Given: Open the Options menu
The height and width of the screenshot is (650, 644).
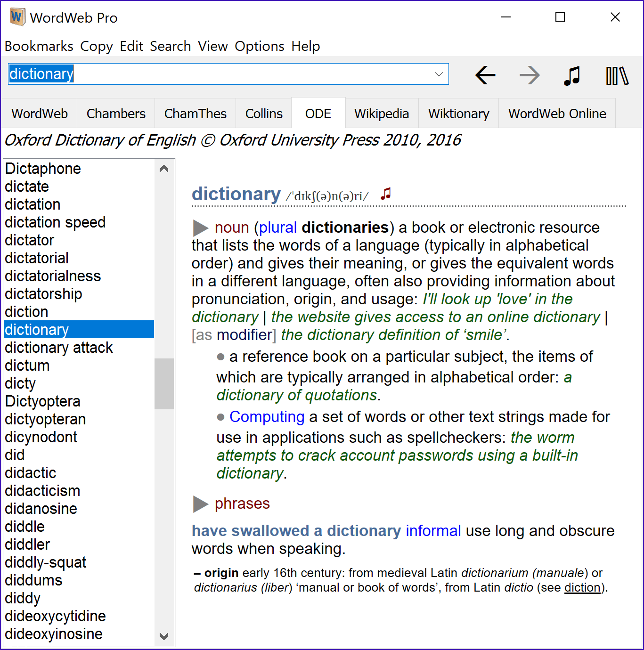Looking at the screenshot, I should [259, 46].
